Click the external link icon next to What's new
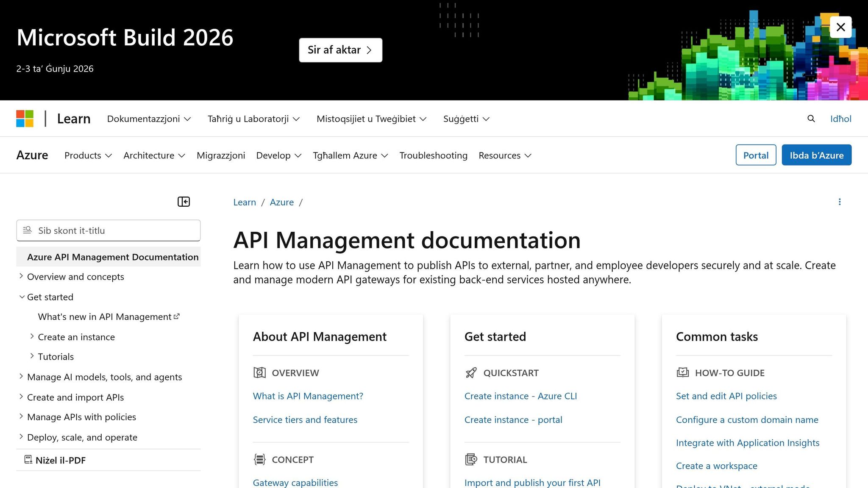 point(176,316)
